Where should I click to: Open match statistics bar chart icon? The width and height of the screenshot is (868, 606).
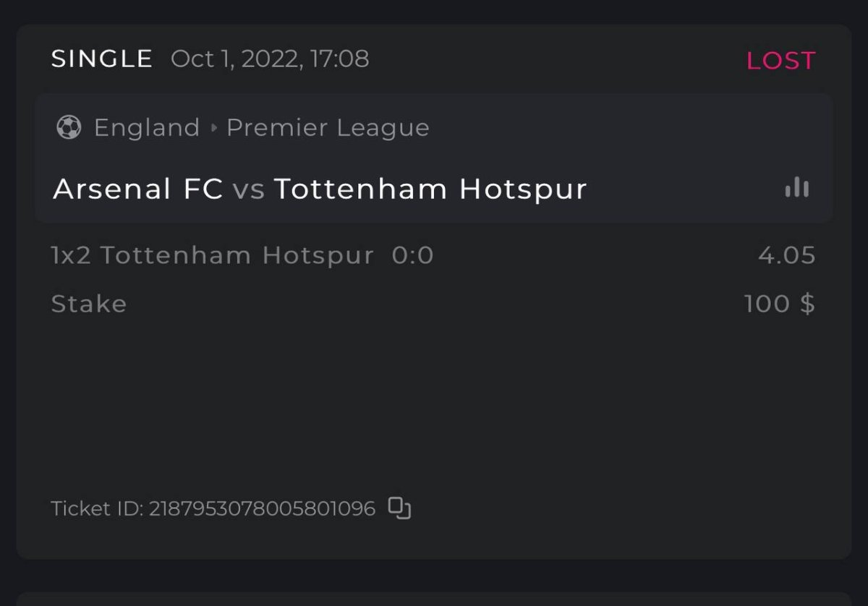click(x=796, y=188)
